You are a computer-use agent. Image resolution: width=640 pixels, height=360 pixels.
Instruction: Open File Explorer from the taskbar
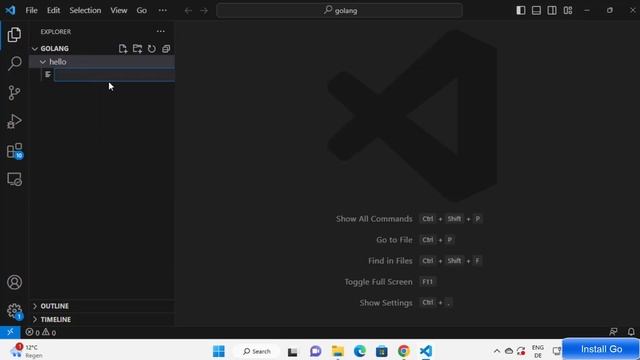tap(338, 351)
